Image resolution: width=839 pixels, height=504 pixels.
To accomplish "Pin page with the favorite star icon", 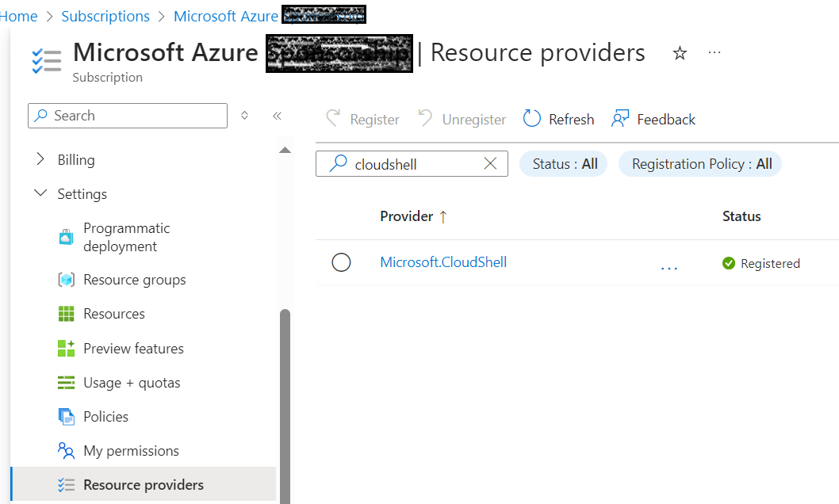I will pyautogui.click(x=680, y=53).
